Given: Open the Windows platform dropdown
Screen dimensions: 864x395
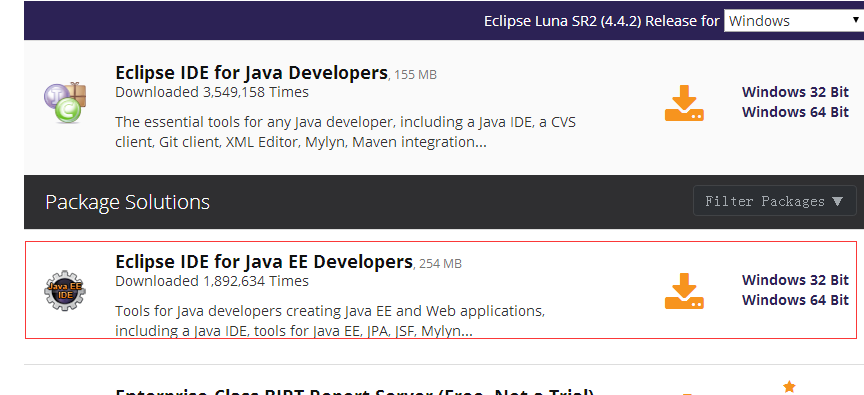Looking at the screenshot, I should [793, 21].
